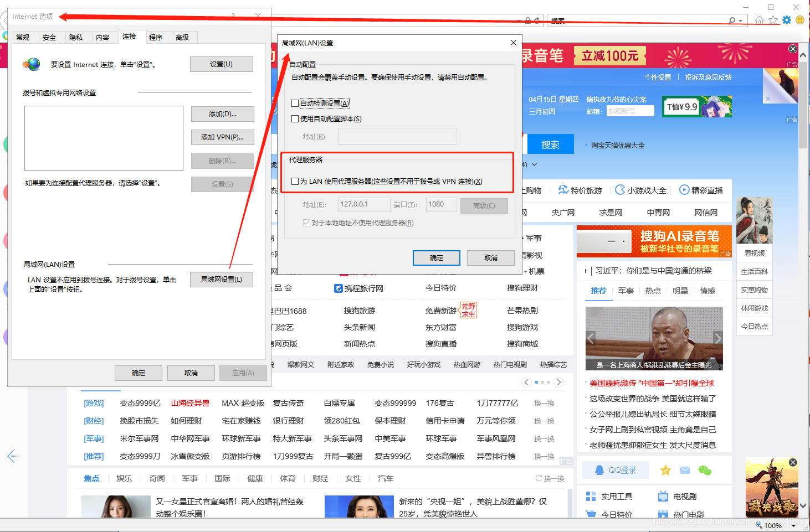Check 为 LAN 使用代理服务器 option

pyautogui.click(x=295, y=182)
